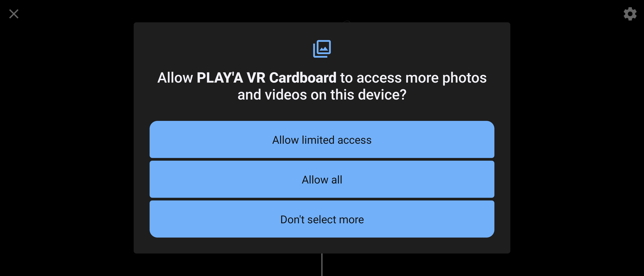
Task: Open settings via the gear icon
Action: (630, 14)
